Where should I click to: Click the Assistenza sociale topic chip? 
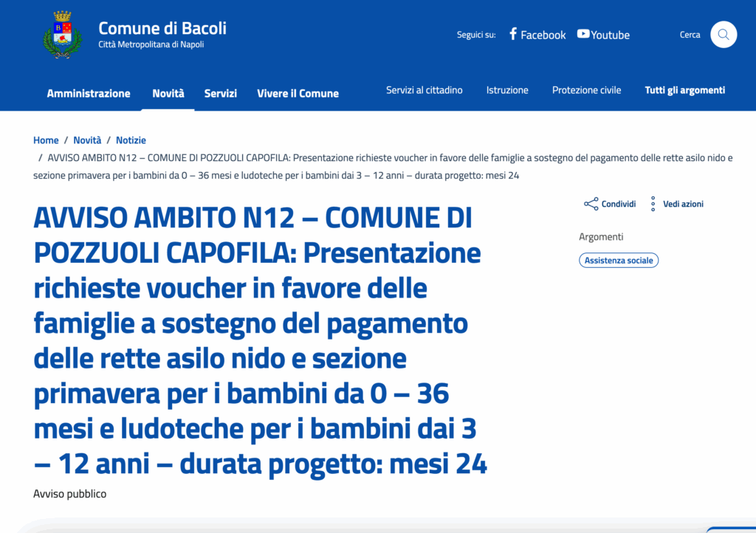(619, 261)
